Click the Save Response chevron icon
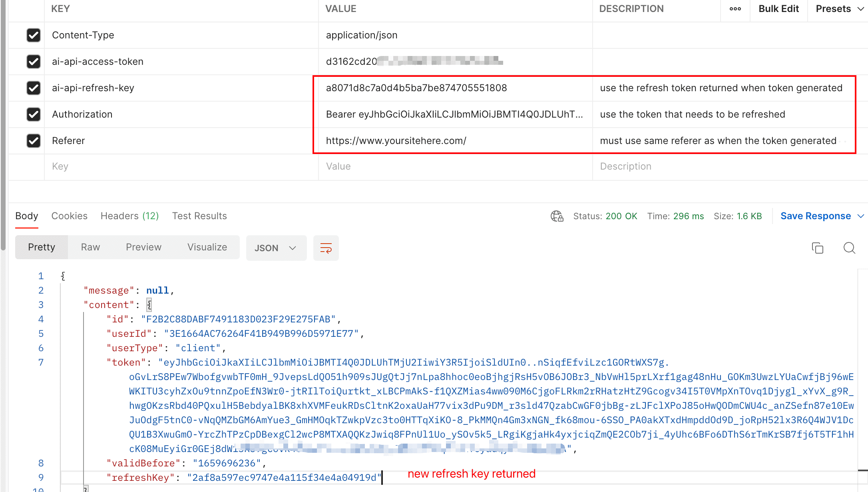 [x=860, y=216]
